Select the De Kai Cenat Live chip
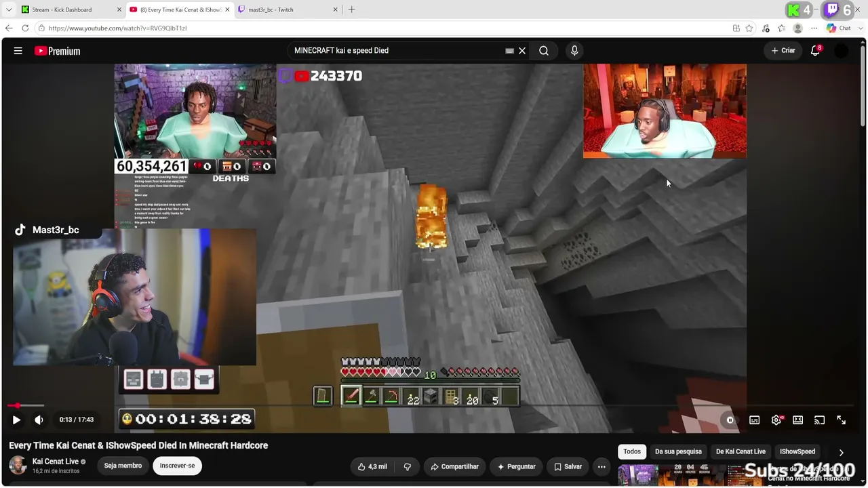Image resolution: width=868 pixels, height=488 pixels. pos(741,451)
